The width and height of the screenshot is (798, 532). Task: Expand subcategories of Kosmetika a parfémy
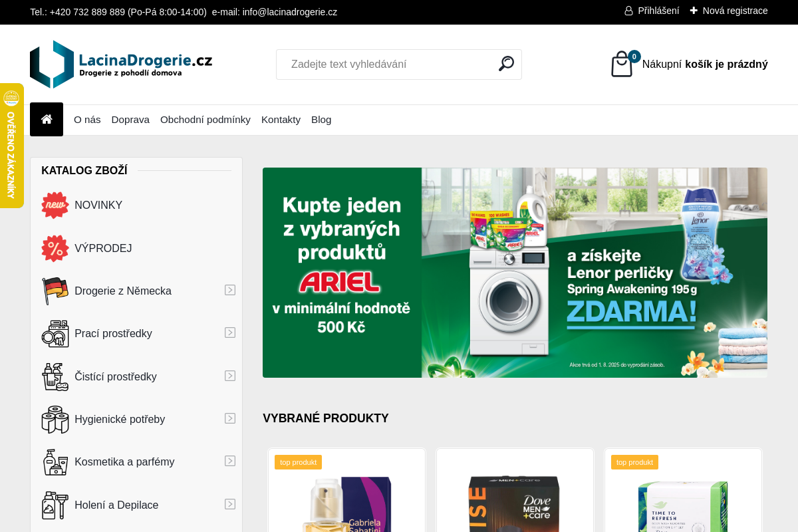(230, 460)
